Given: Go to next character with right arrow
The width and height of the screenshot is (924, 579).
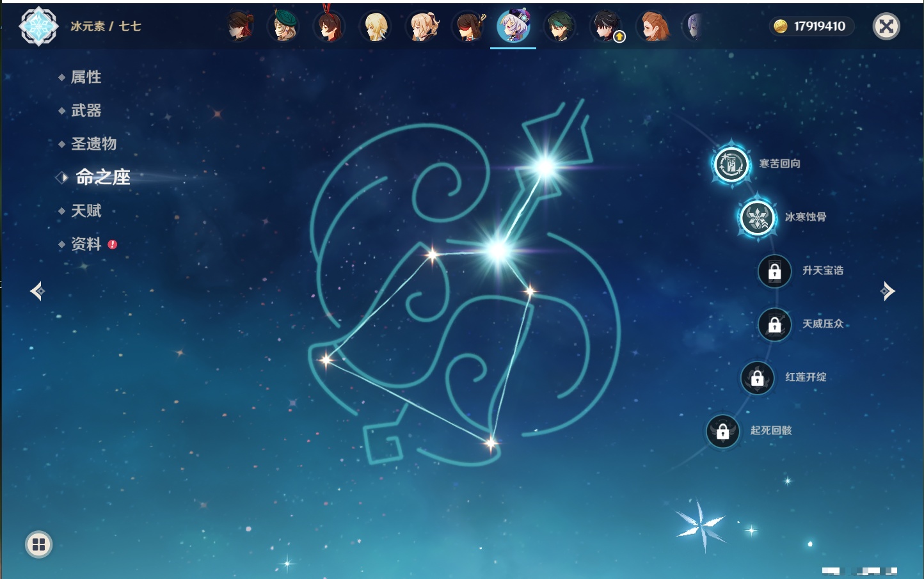Looking at the screenshot, I should (x=888, y=291).
